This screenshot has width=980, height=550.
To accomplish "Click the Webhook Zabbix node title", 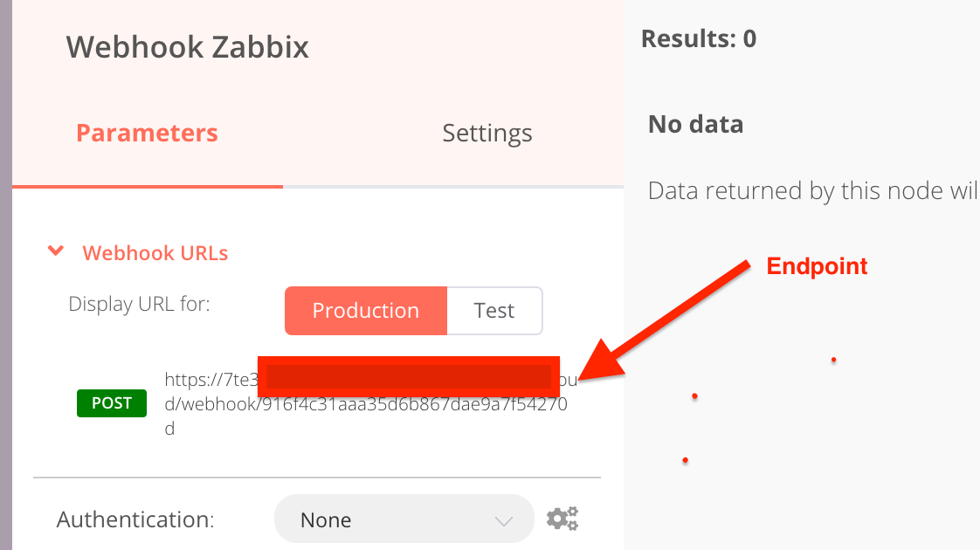I will point(188,47).
